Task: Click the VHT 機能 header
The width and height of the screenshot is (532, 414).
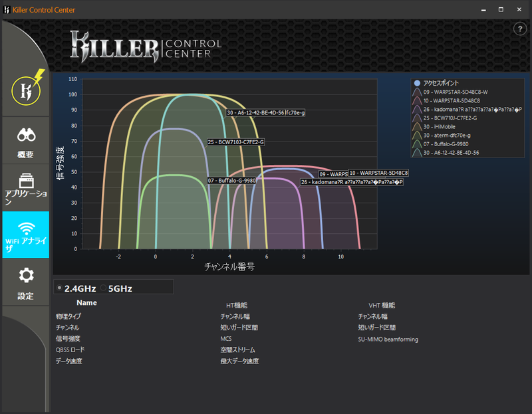Action: [x=382, y=306]
